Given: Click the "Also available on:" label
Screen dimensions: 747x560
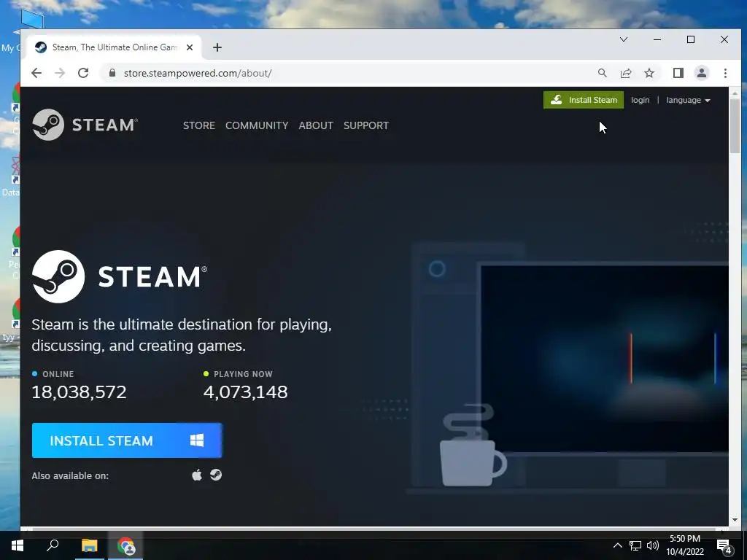Looking at the screenshot, I should click(x=70, y=475).
